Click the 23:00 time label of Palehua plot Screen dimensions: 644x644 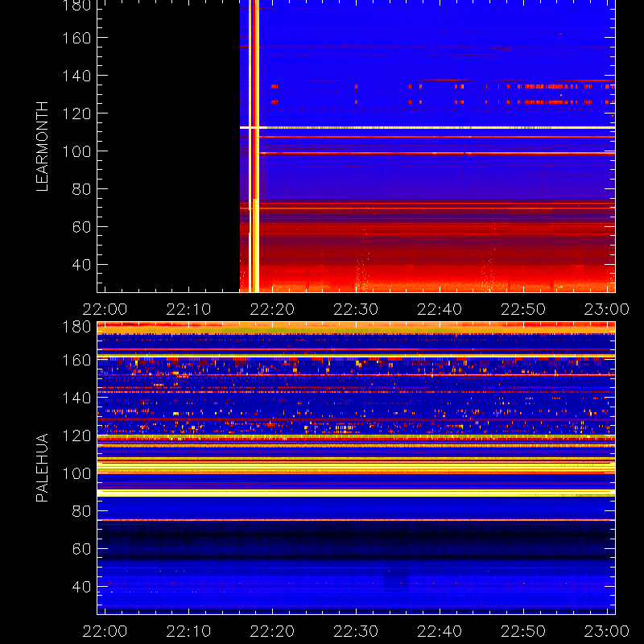607,631
